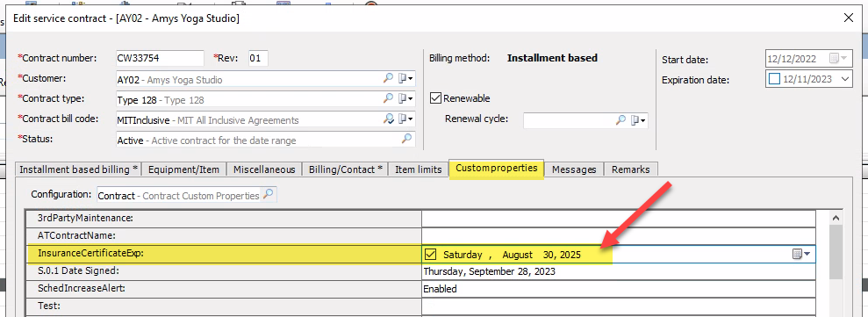Viewport: 868px width, 317px height.
Task: Click the 3rdPartyMaintenance value cell
Action: 619,219
